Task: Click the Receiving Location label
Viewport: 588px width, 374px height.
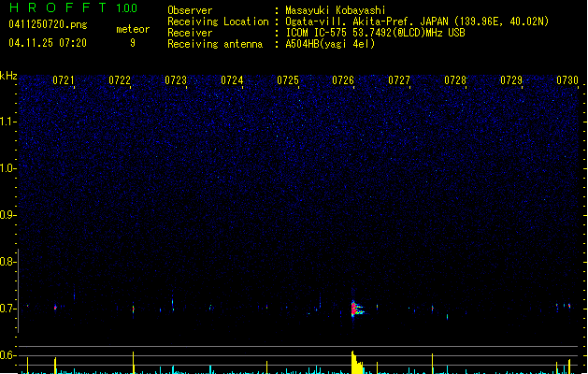Action: pyautogui.click(x=218, y=22)
